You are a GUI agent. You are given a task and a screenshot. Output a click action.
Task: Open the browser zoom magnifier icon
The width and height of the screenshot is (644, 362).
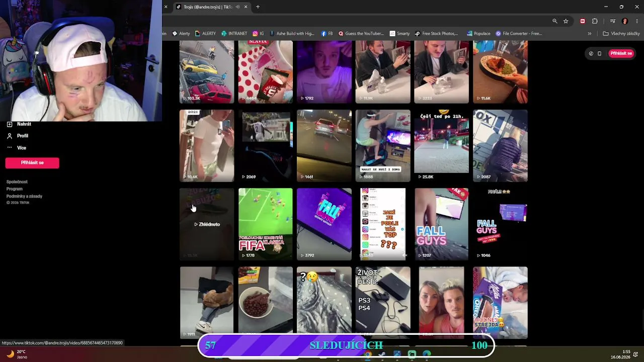tap(555, 21)
